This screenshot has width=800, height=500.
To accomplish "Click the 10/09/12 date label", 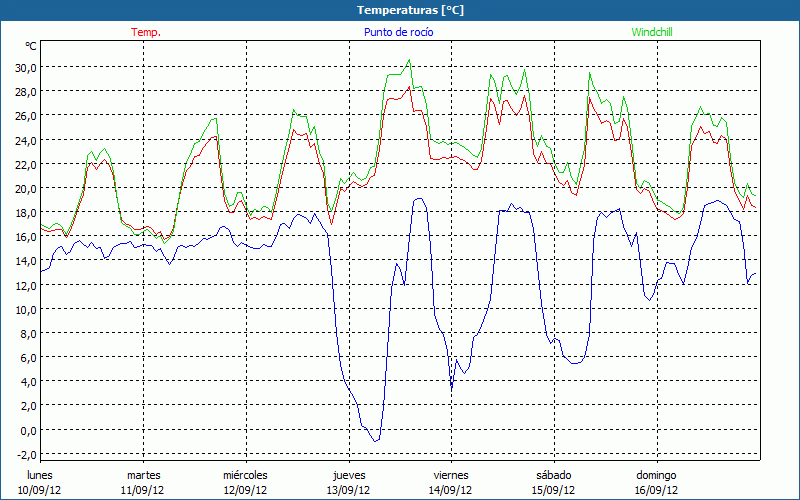I will coord(40,490).
